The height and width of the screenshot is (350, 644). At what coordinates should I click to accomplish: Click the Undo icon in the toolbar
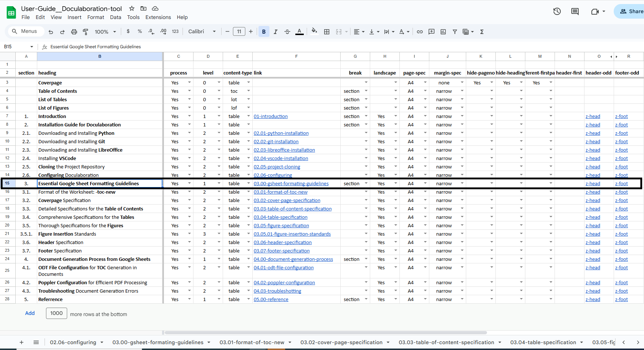(x=51, y=32)
